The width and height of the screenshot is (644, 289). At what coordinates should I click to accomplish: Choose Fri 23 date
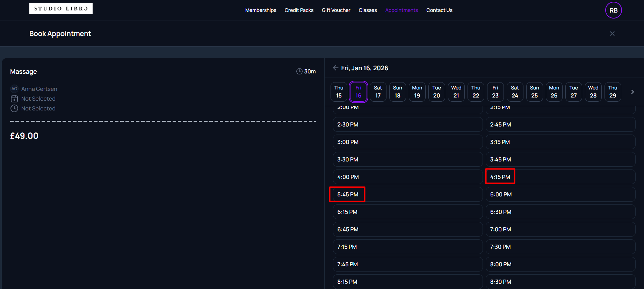[x=495, y=92]
